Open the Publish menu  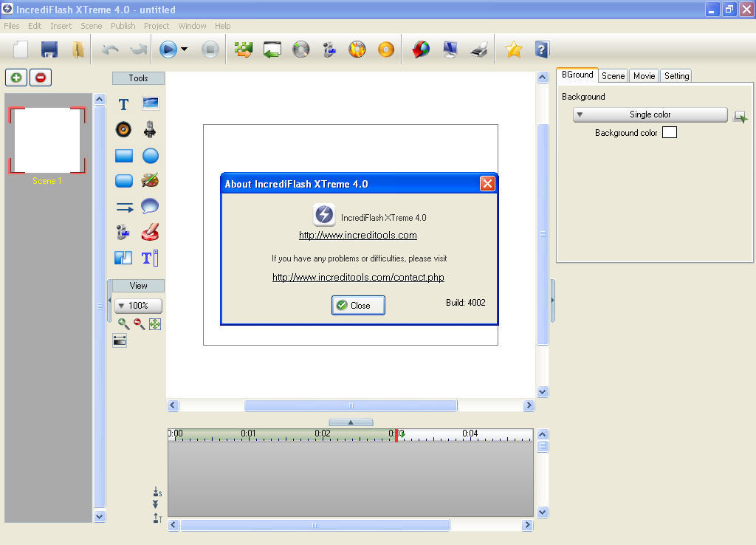pyautogui.click(x=123, y=26)
